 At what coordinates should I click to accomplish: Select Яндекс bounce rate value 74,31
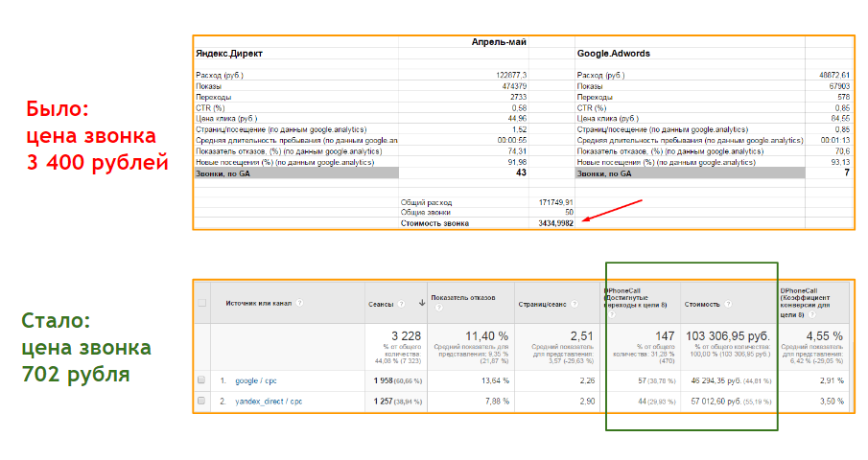coord(517,151)
